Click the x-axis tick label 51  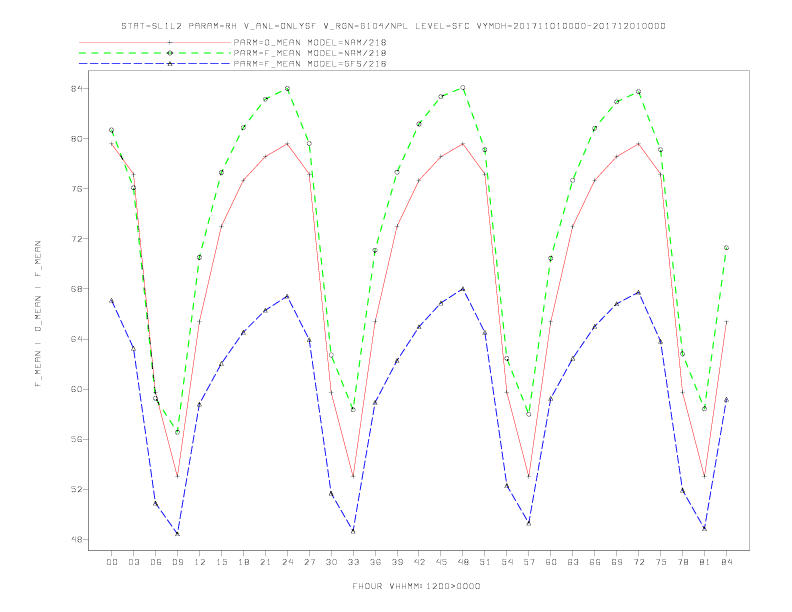485,562
